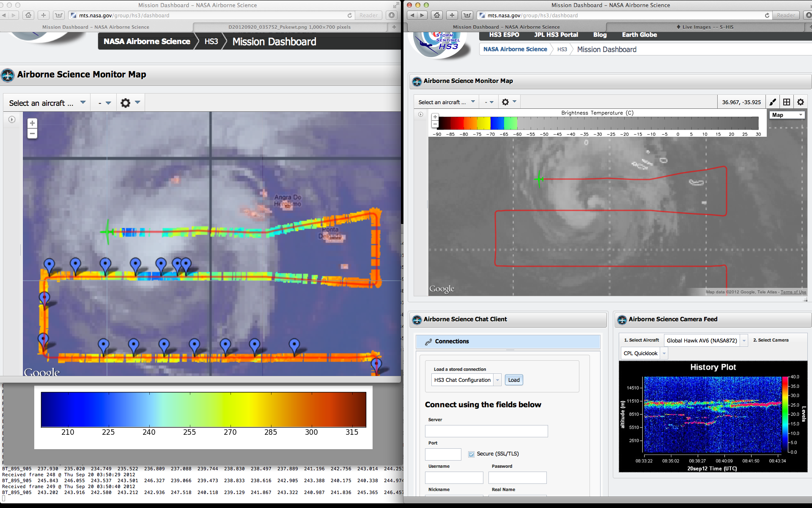Open the JPL HS3 Portal menu item
The image size is (812, 508).
click(x=556, y=35)
